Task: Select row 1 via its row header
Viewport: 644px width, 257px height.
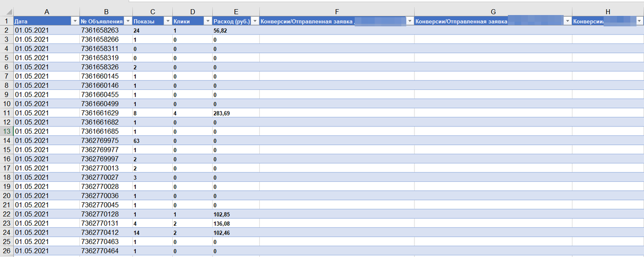Action: click(x=7, y=21)
